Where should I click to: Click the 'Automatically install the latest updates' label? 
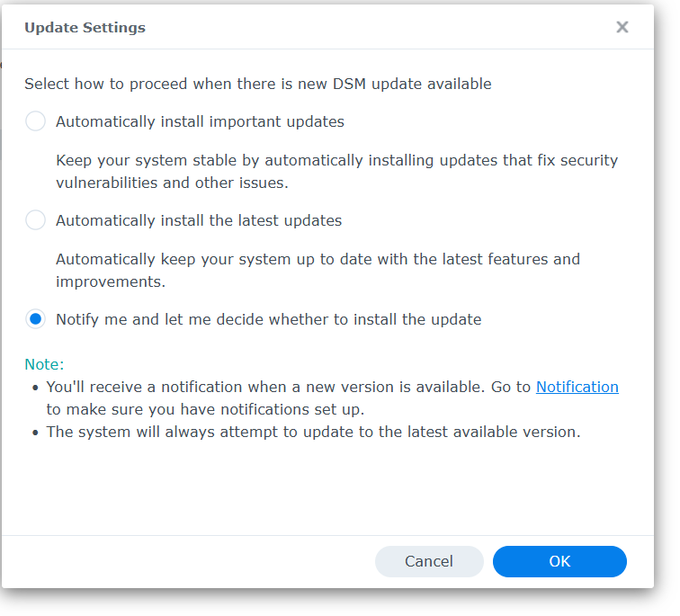pos(199,220)
